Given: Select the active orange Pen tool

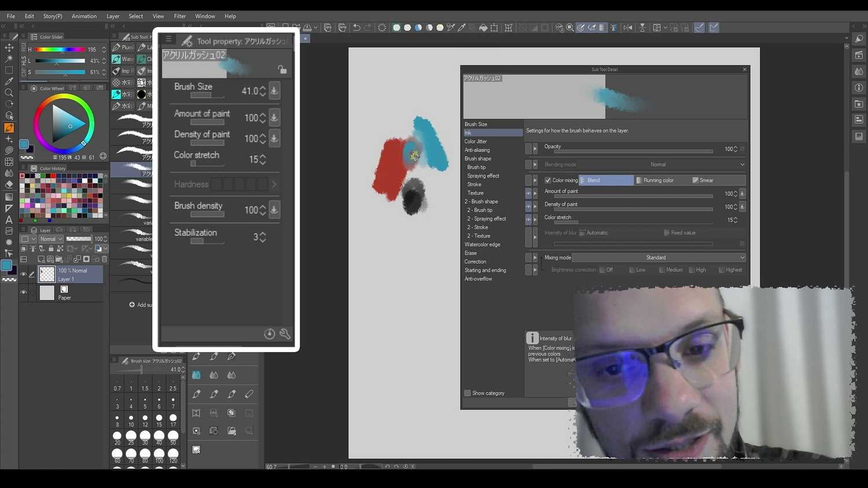Looking at the screenshot, I should click(9, 128).
